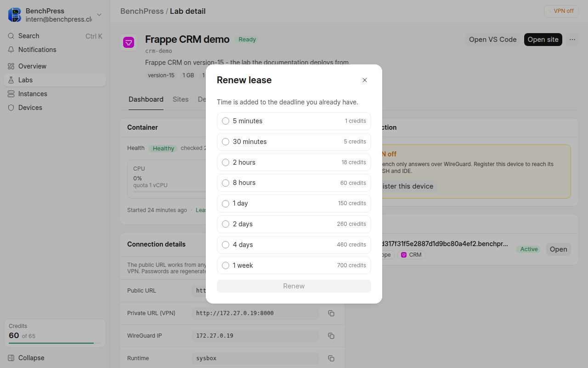Open the more options ellipsis menu
The image size is (588, 368).
coord(572,40)
